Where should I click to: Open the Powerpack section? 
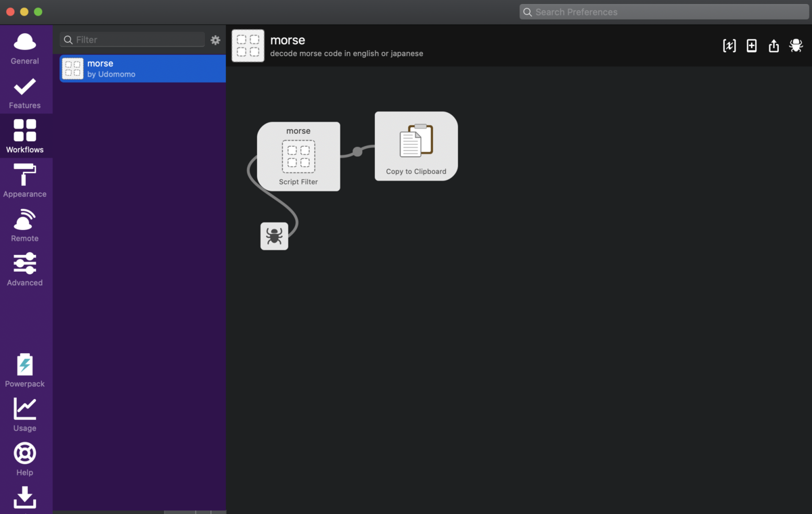click(25, 371)
